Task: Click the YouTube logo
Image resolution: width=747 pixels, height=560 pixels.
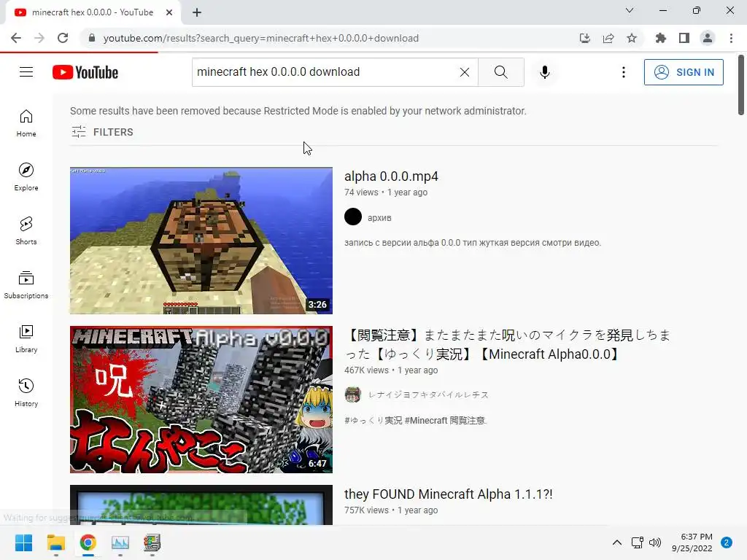Action: click(85, 72)
